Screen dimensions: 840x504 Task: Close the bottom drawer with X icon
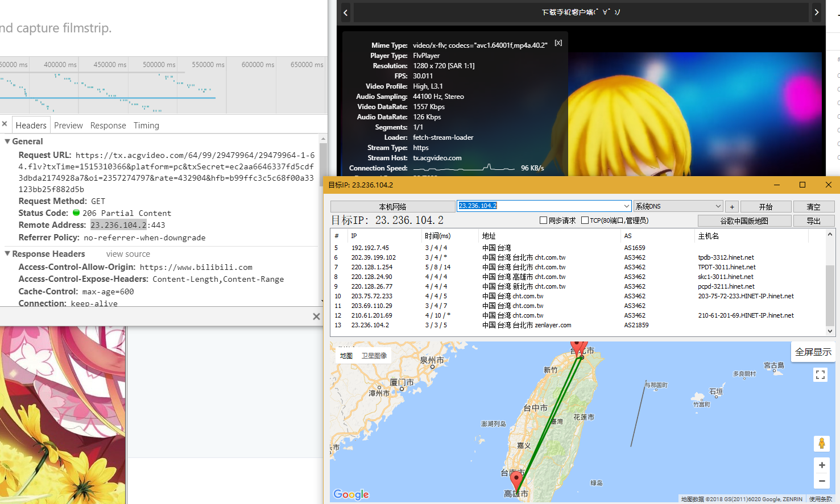(316, 316)
